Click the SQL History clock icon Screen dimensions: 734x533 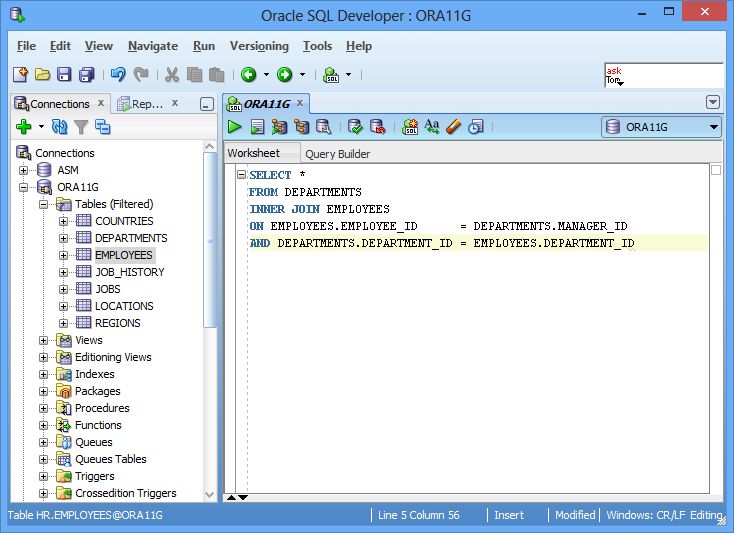coord(476,127)
